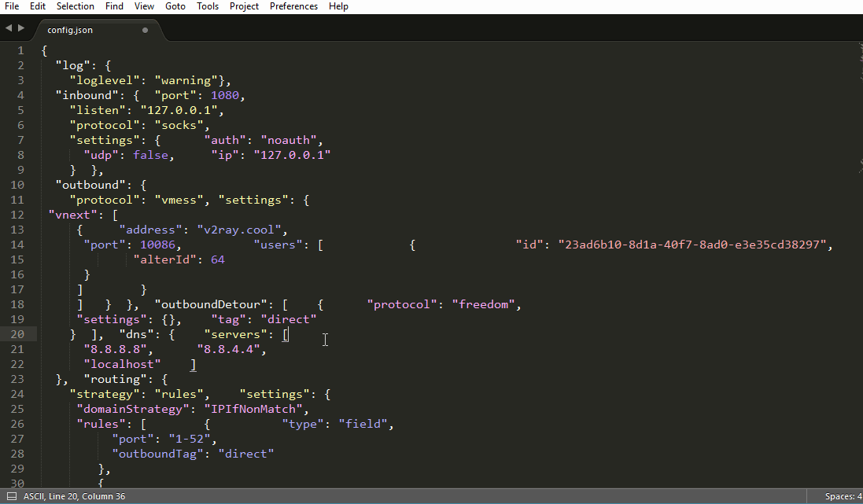Open the panel switcher icon in status bar

11,496
